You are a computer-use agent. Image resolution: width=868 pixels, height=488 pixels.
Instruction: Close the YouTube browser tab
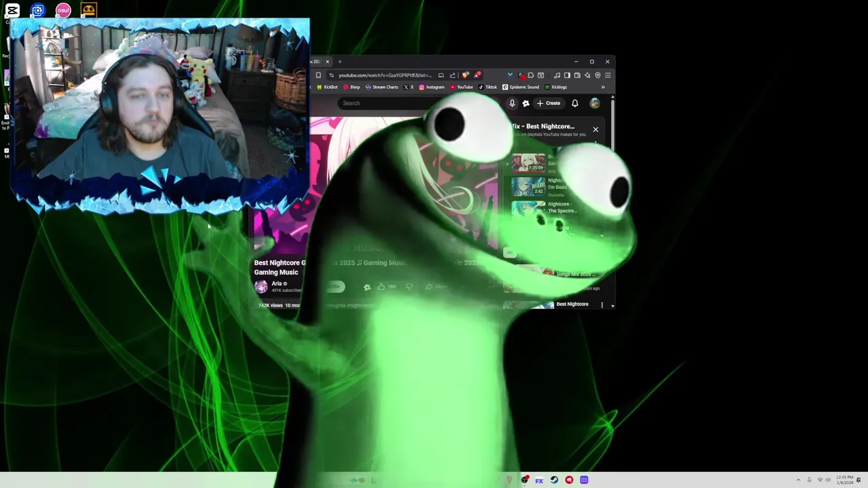click(x=327, y=62)
